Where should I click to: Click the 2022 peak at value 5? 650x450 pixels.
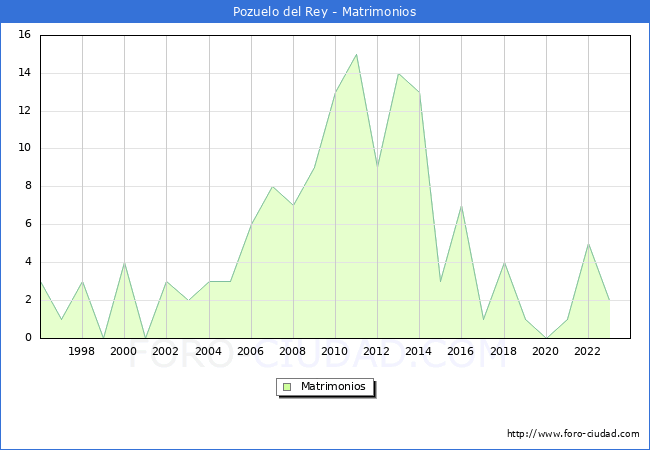588,244
